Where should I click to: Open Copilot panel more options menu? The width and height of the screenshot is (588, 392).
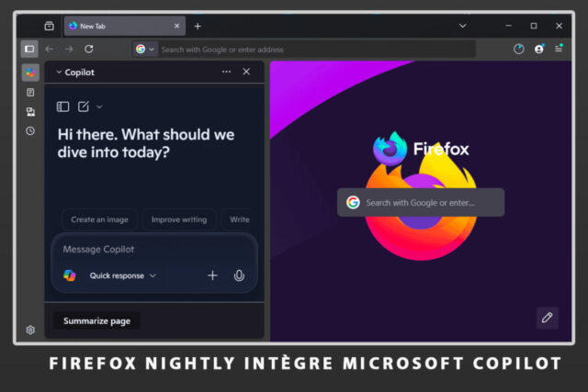226,72
